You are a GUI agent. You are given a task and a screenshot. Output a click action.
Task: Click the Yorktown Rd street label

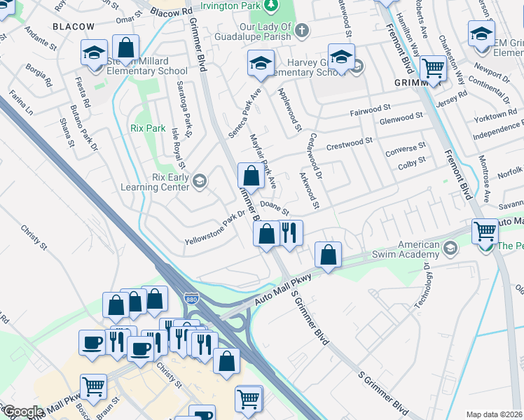495,115
